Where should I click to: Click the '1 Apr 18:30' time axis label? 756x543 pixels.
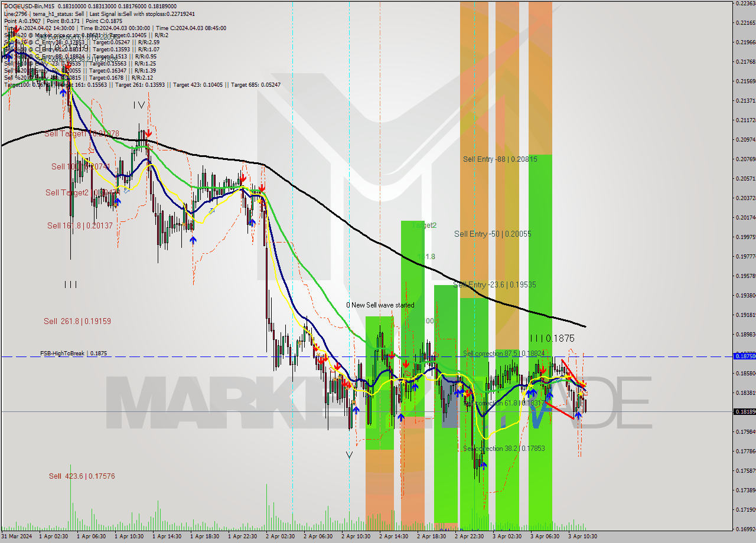click(x=204, y=537)
